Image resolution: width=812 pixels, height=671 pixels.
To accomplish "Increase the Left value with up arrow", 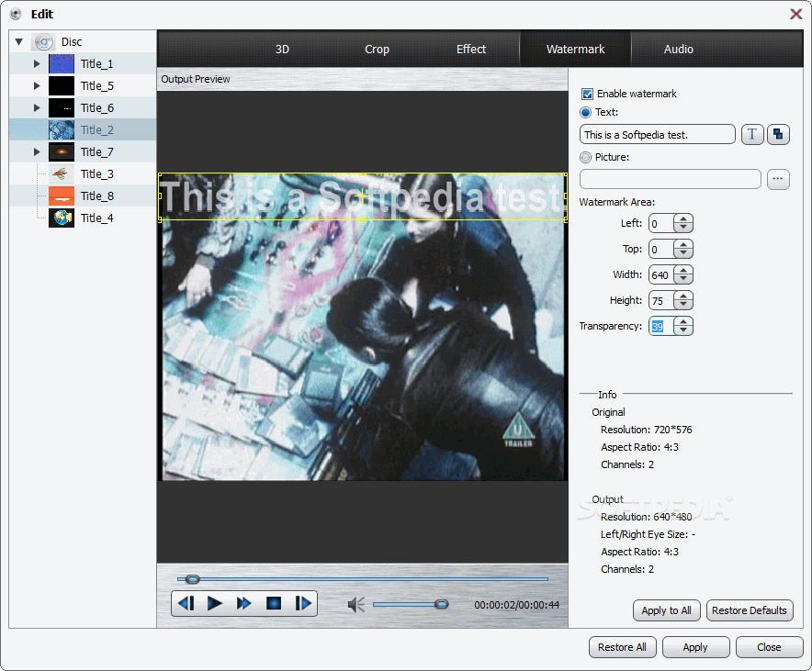I will pos(683,218).
